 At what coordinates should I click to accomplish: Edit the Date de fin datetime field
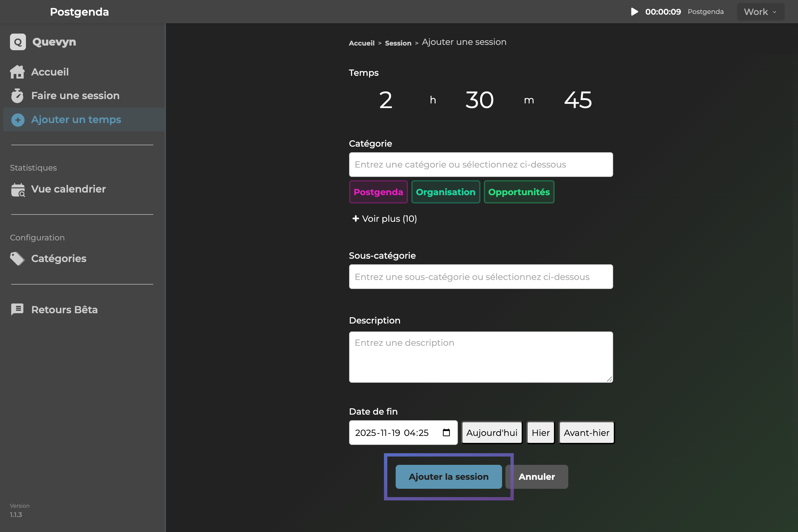point(403,433)
